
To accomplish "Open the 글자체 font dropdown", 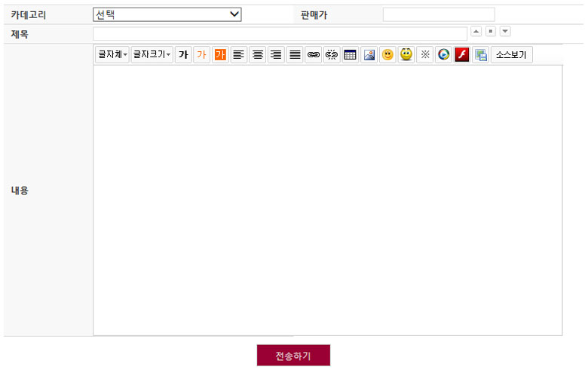I will pos(112,55).
